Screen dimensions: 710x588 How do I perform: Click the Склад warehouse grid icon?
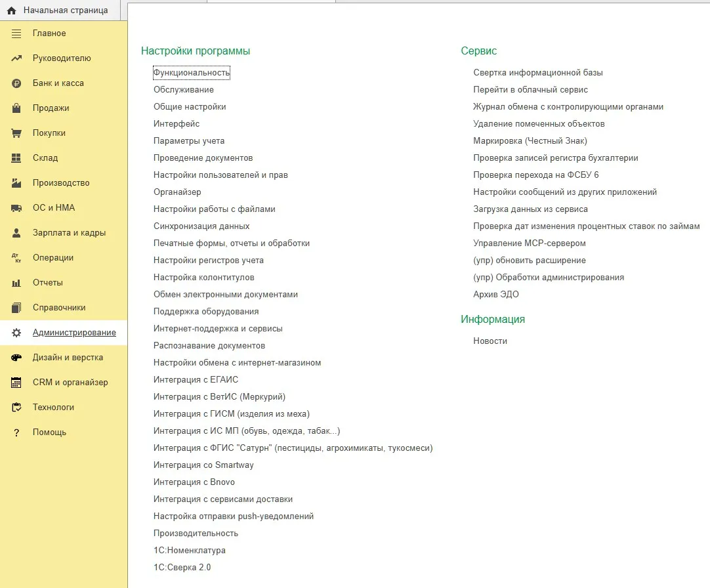pyautogui.click(x=16, y=158)
